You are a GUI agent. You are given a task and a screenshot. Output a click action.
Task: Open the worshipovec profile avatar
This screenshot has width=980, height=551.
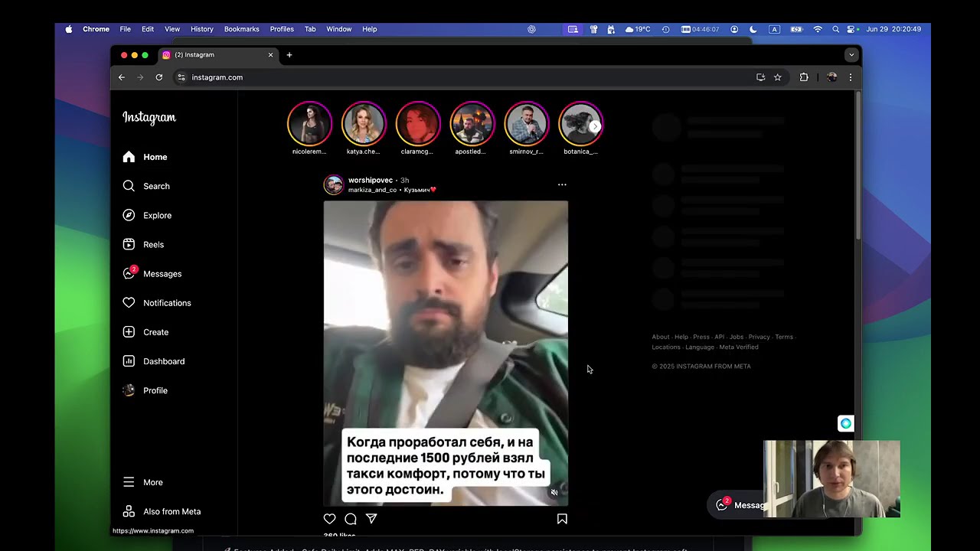(334, 184)
